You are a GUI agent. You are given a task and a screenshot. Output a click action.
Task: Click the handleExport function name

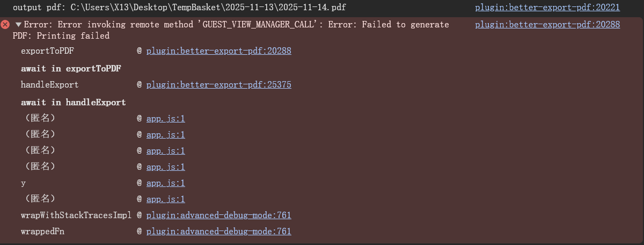tap(49, 85)
